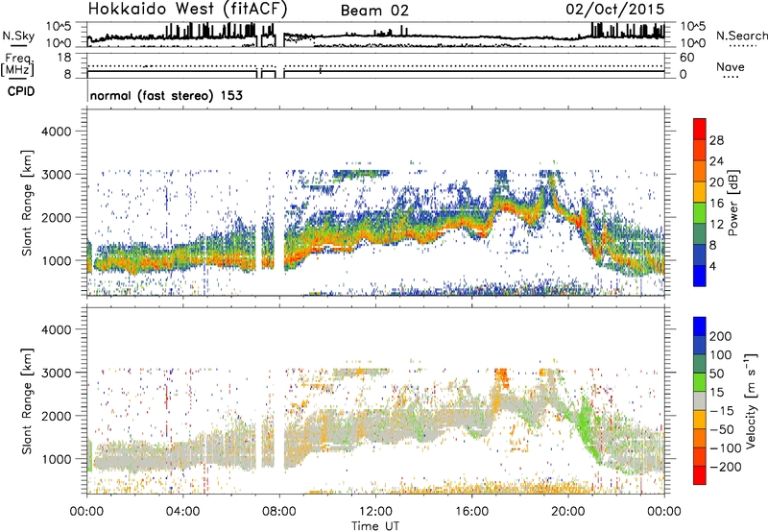
Task: Click the '60' Nave axis tick
Action: 686,58
